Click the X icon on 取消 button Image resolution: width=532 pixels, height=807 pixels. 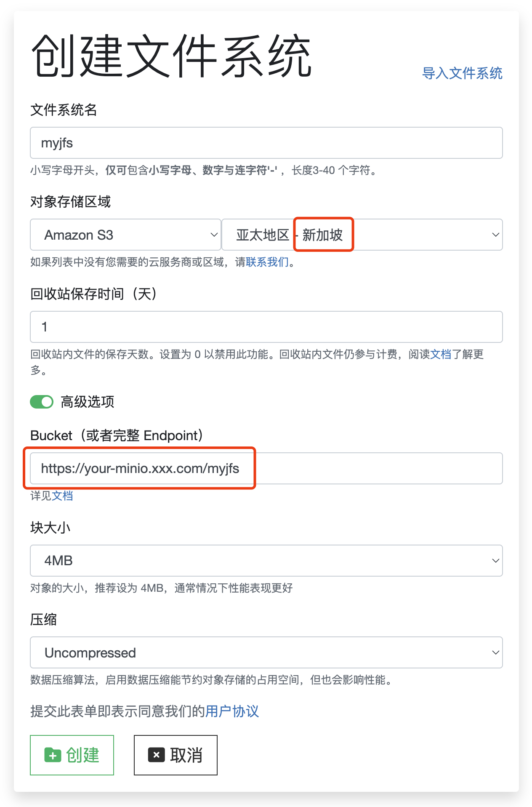click(x=156, y=755)
